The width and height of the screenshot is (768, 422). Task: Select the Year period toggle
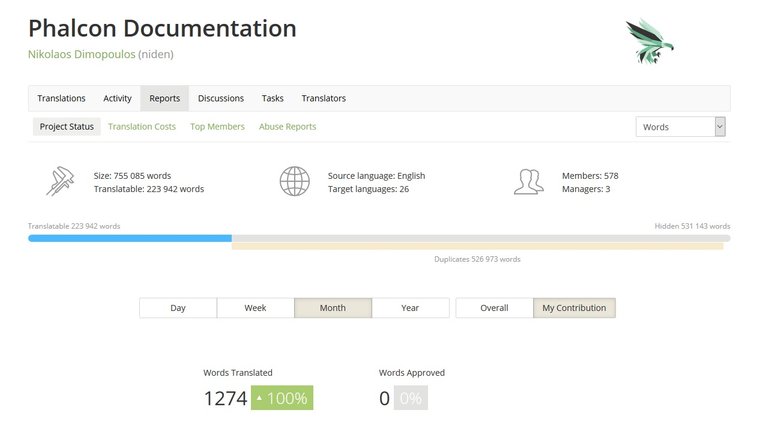[410, 308]
